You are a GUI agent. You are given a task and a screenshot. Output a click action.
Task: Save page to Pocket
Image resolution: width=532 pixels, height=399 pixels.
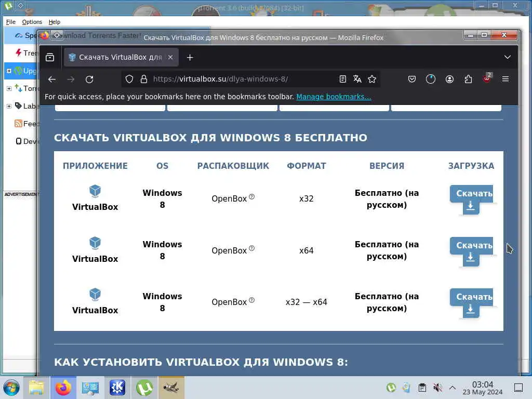[x=412, y=79]
